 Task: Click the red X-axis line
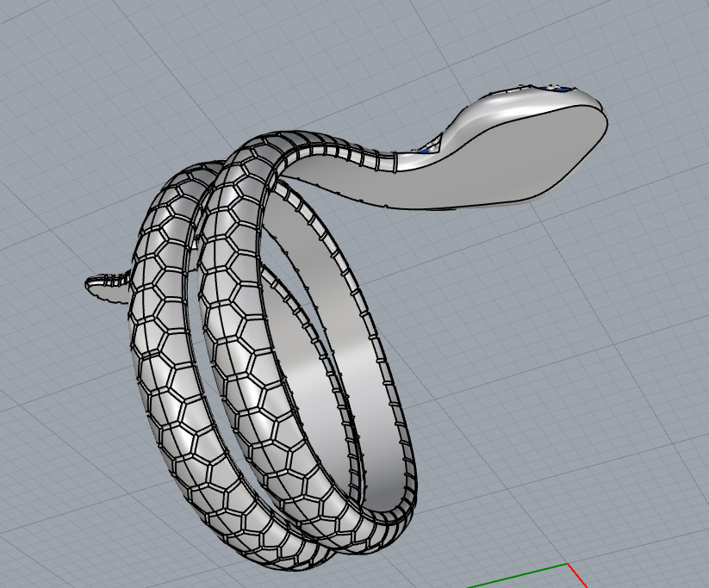[x=577, y=576]
